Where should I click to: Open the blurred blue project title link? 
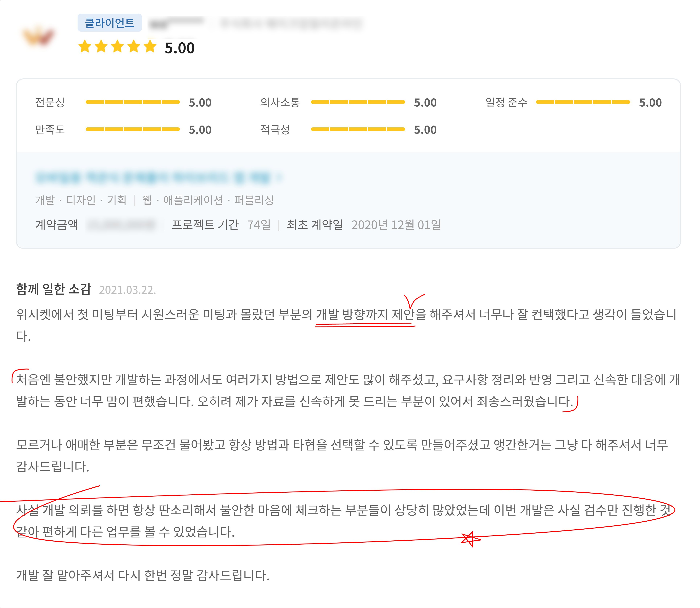153,177
